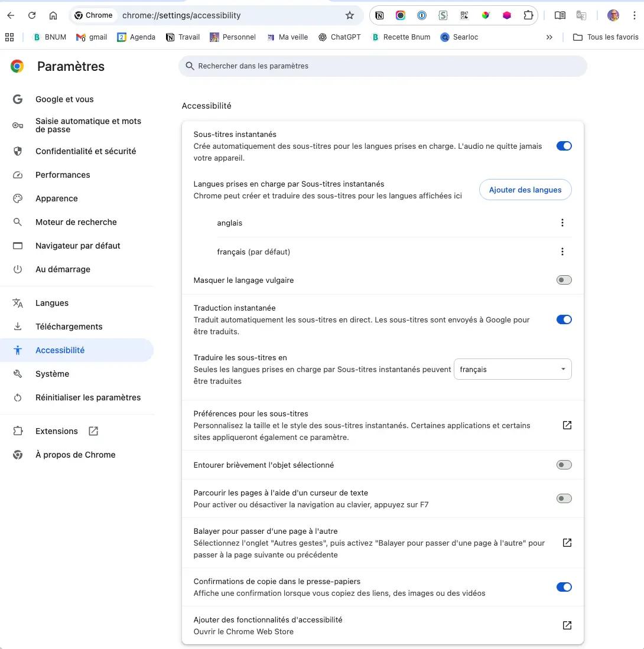Open the user profile avatar

coord(613,15)
